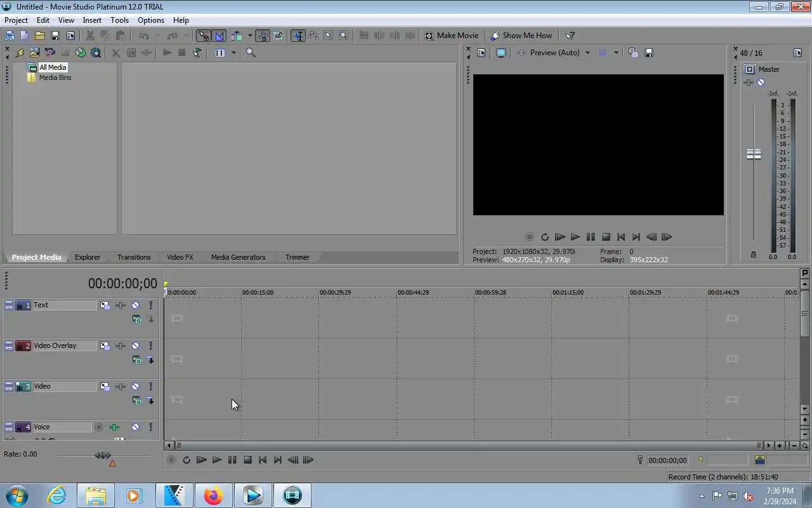The height and width of the screenshot is (508, 812).
Task: Adjust the playback Rate slider
Action: 103,455
